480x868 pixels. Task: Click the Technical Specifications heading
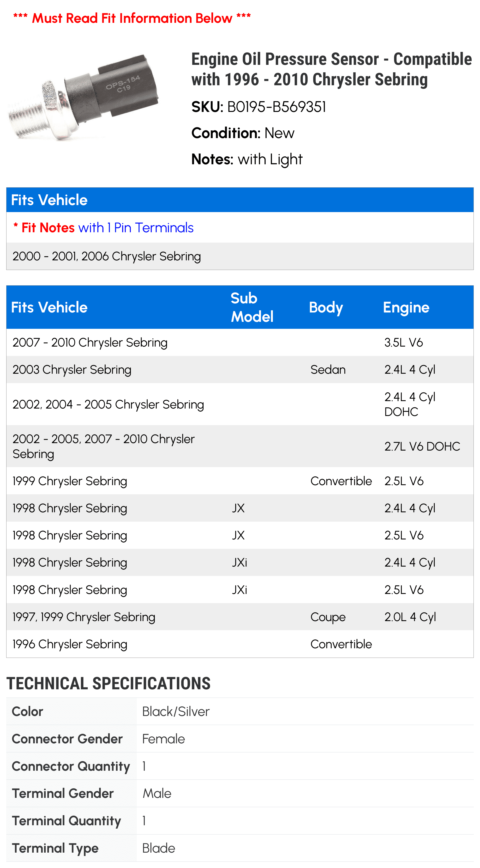click(x=108, y=683)
